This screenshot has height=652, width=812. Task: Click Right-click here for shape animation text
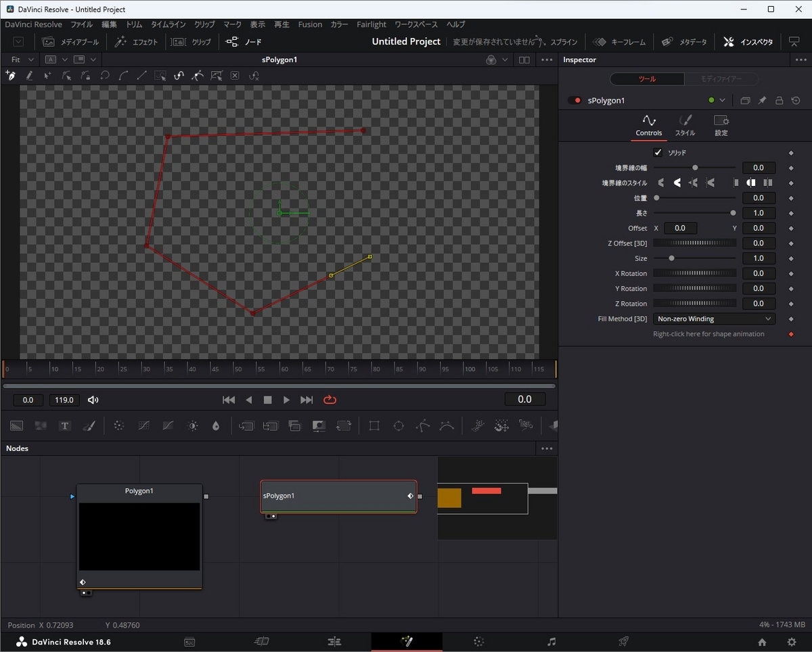coord(708,334)
